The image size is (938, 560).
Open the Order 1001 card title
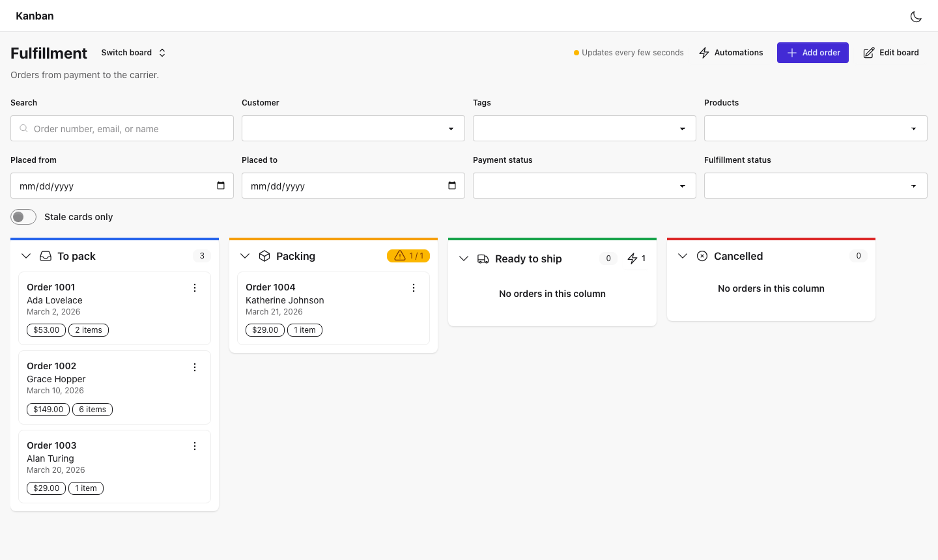51,287
